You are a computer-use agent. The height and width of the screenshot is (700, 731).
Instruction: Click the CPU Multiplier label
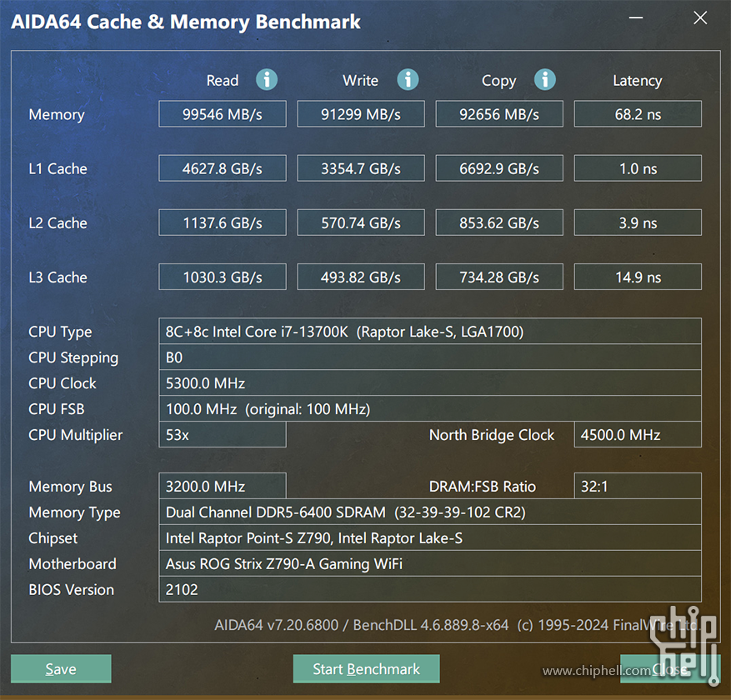click(x=76, y=435)
